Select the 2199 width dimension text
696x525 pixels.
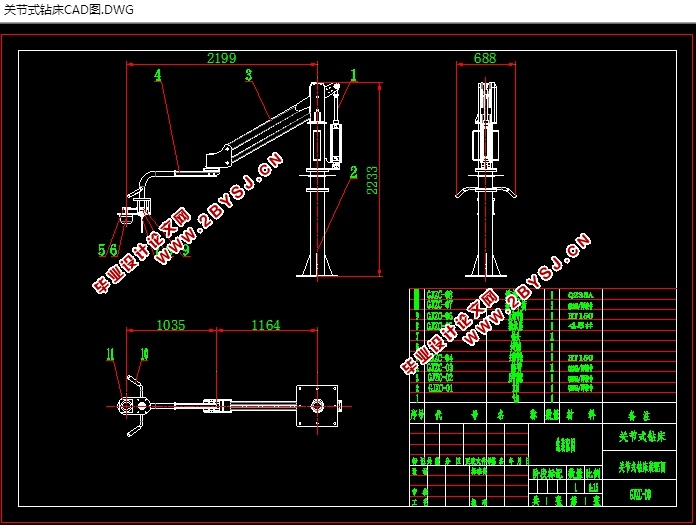(221, 59)
